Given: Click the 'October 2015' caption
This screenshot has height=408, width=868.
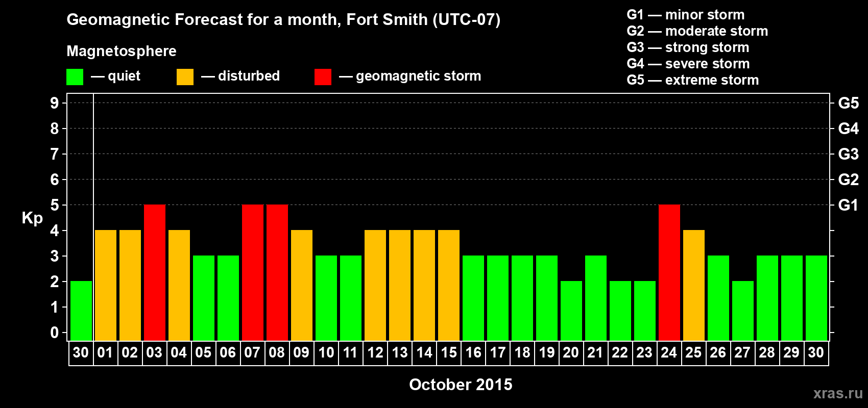Looking at the screenshot, I should tap(461, 385).
